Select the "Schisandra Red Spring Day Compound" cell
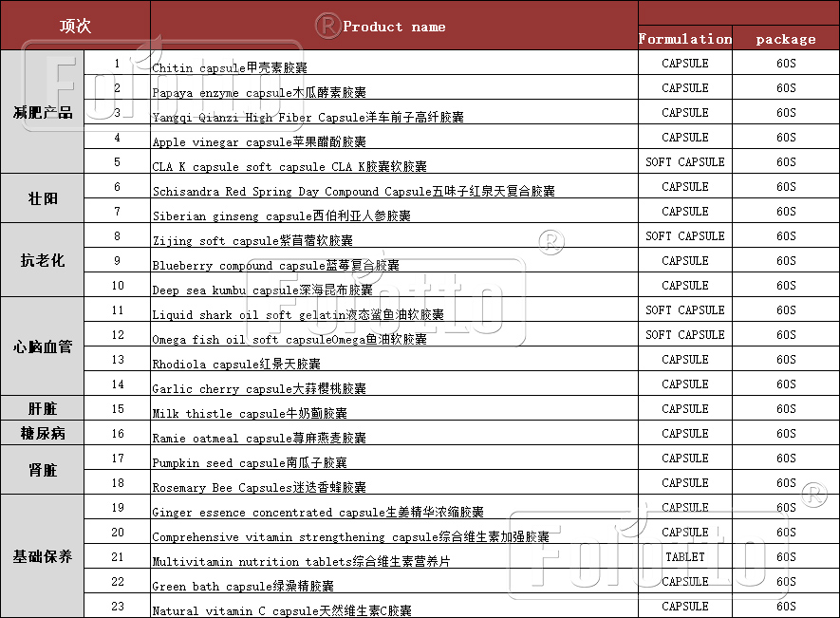The image size is (840, 618). [x=394, y=186]
